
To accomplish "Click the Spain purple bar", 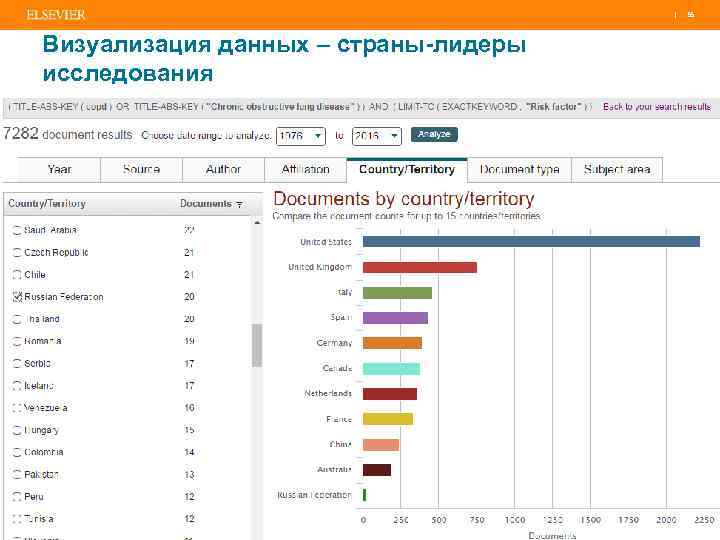I will coord(395,318).
